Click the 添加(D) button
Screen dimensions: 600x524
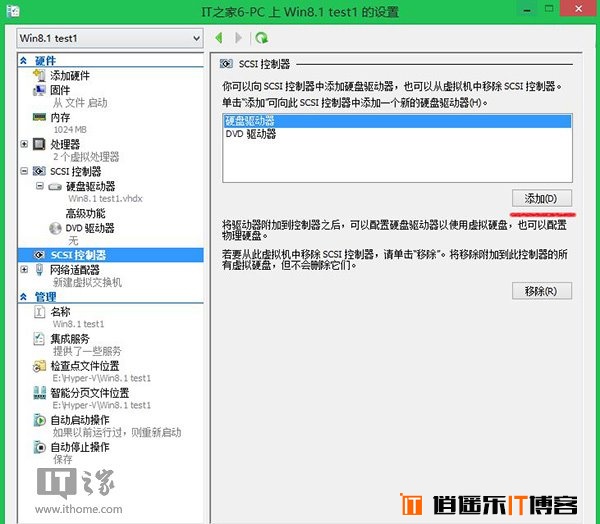pyautogui.click(x=542, y=198)
